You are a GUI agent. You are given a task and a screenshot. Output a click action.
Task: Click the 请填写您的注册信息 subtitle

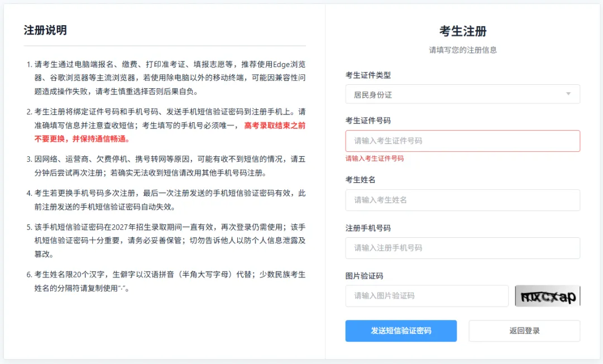click(463, 50)
